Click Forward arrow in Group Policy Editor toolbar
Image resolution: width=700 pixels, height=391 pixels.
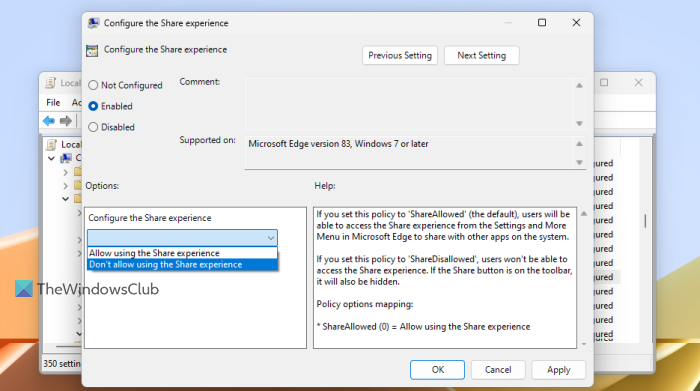point(66,121)
